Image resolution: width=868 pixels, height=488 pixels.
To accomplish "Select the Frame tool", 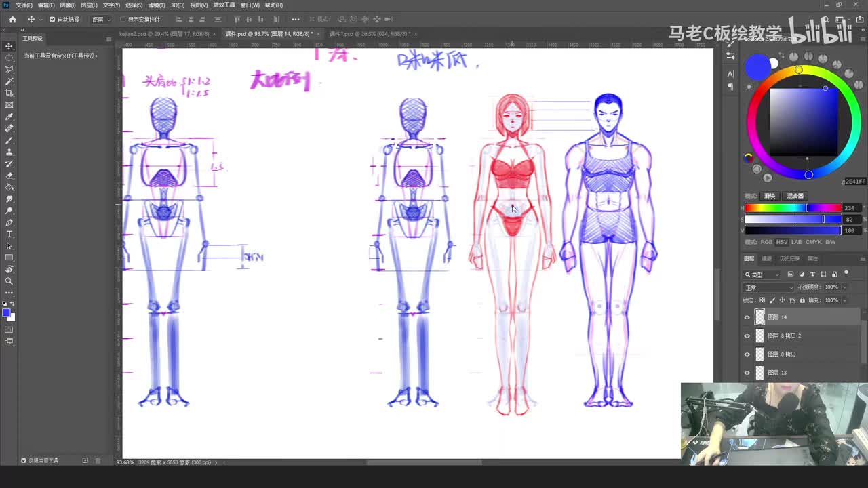I will [9, 105].
